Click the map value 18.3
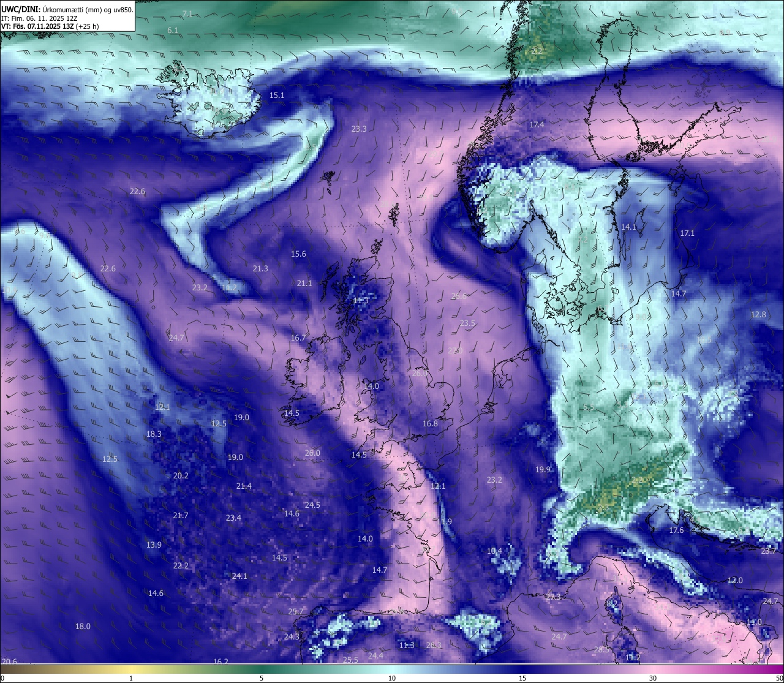The image size is (784, 683). [154, 434]
